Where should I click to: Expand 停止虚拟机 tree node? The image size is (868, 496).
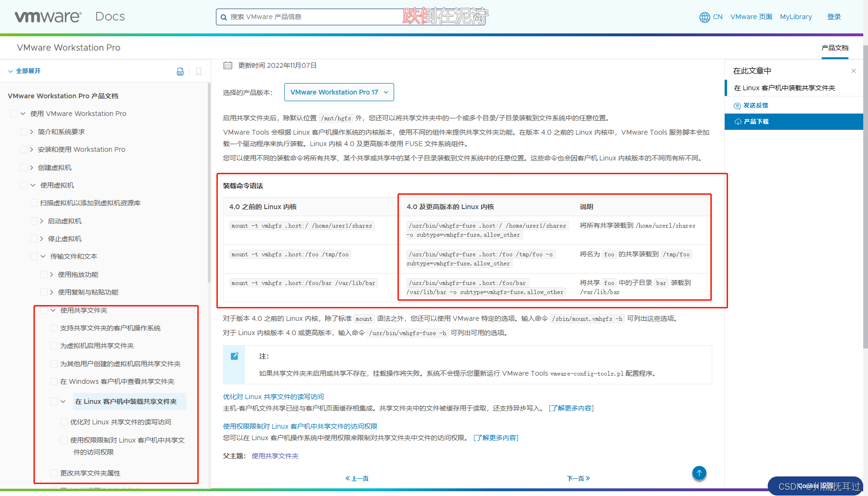[x=42, y=239]
